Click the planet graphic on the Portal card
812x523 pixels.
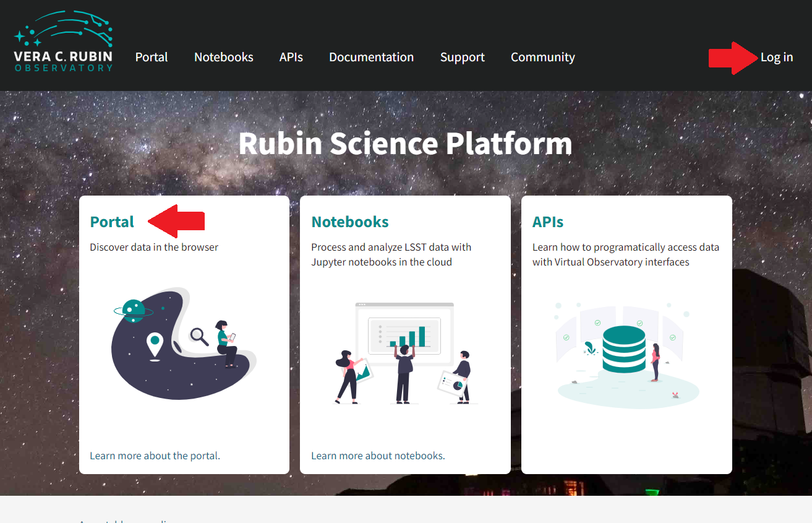tap(134, 311)
